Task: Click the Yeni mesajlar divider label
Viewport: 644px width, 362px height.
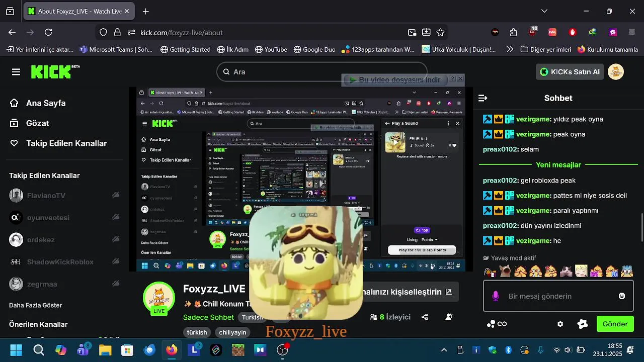Action: (x=558, y=165)
